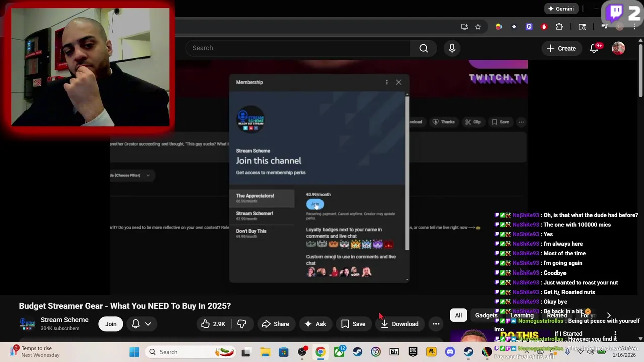This screenshot has height=362, width=644.
Task: Open 7-Zip from the taskbar
Action: pyautogui.click(x=394, y=352)
